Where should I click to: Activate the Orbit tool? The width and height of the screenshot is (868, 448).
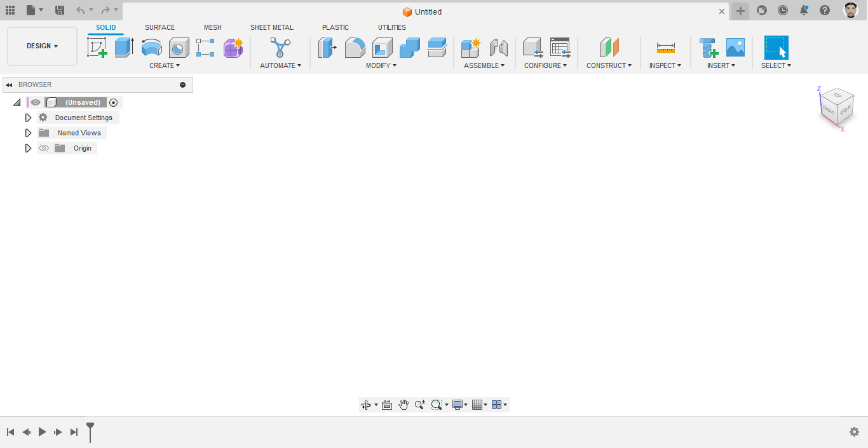pyautogui.click(x=367, y=404)
